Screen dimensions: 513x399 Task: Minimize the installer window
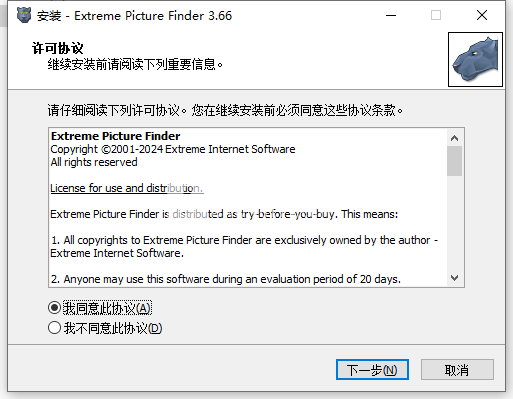click(391, 15)
